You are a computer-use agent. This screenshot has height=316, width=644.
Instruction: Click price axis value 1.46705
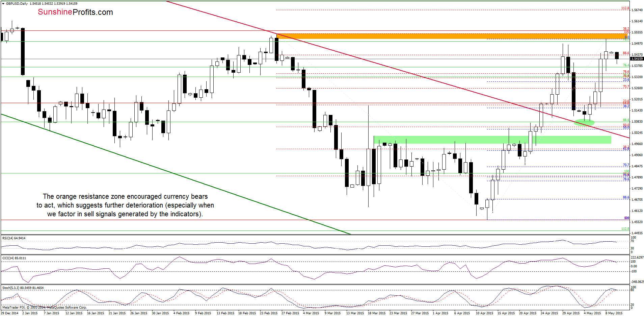(x=637, y=200)
